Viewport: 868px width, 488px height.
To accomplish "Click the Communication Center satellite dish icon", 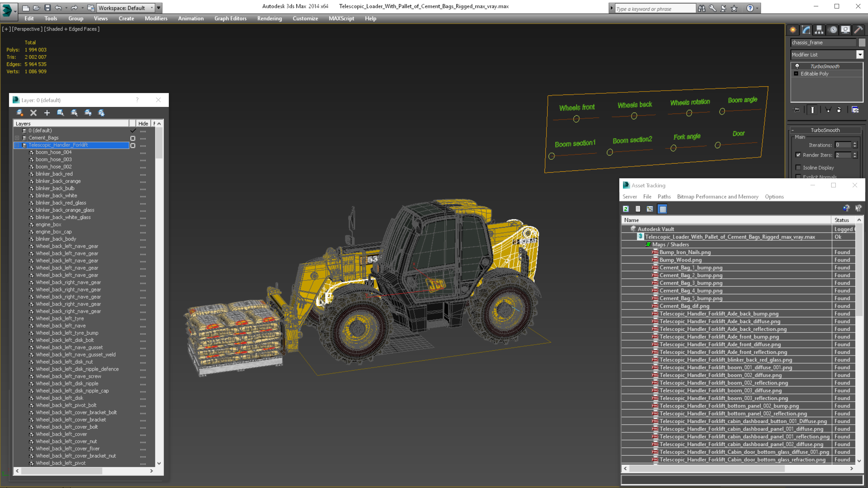I will coord(723,8).
